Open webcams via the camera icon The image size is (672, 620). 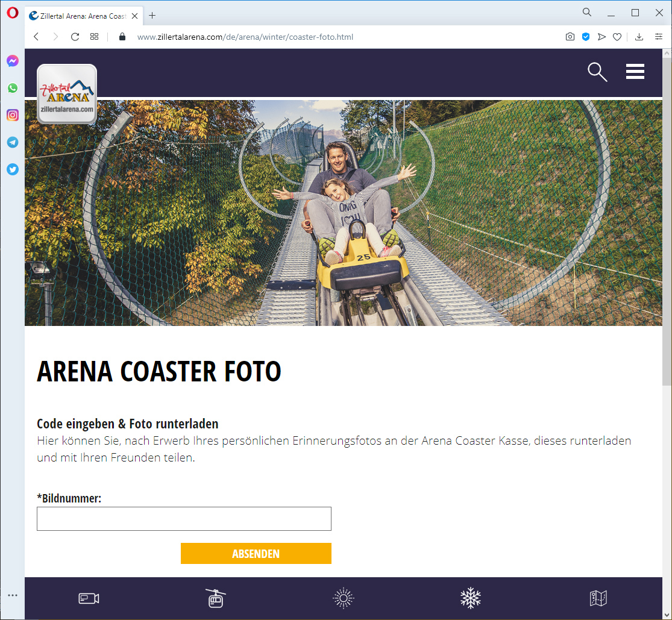coord(89,598)
